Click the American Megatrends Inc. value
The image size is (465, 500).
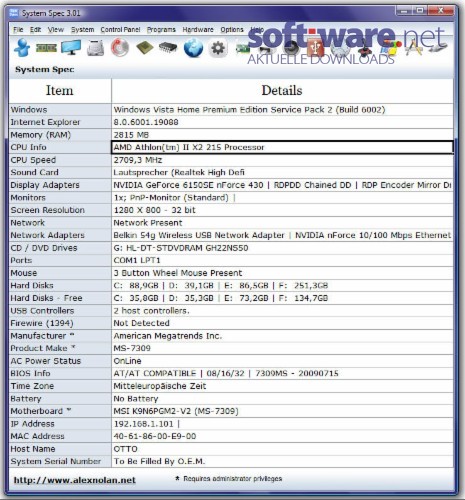(x=168, y=336)
